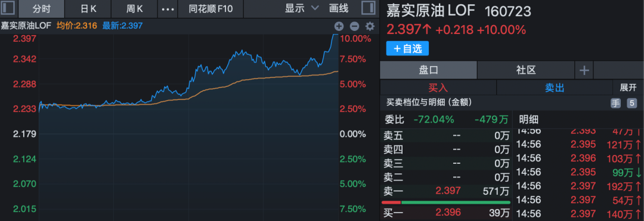Image resolution: width=644 pixels, height=221 pixels.
Task: Add stock with +自选 button
Action: click(407, 48)
